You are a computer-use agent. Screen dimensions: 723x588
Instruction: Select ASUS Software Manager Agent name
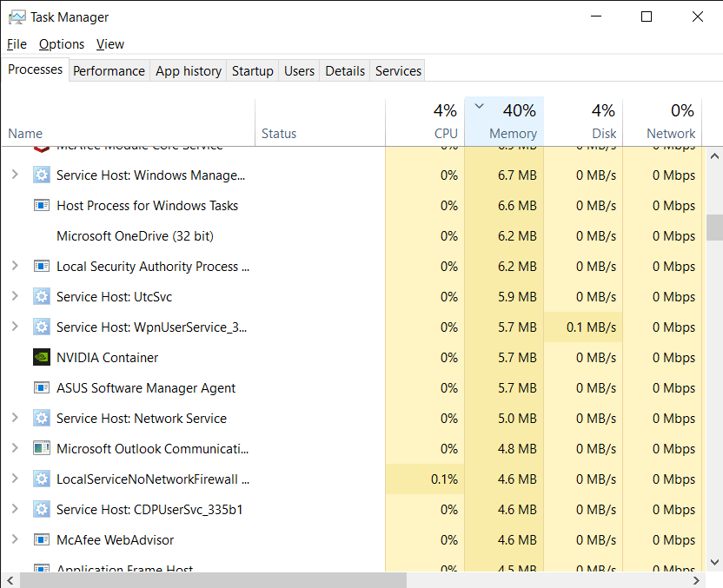tap(146, 388)
